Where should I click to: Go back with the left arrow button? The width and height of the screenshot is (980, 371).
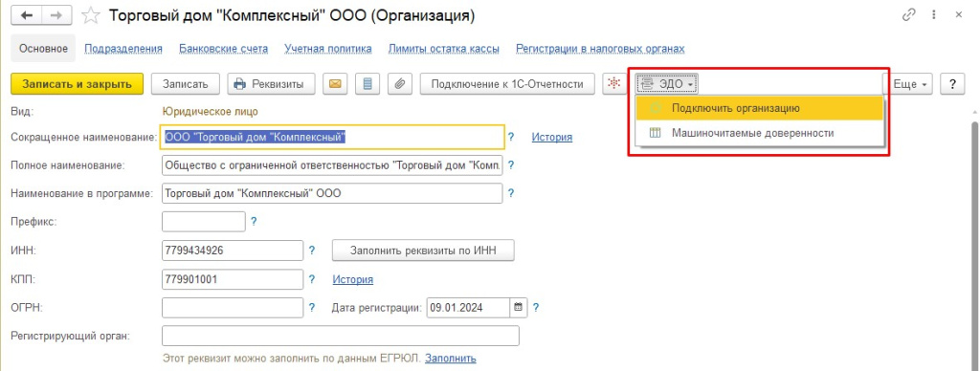pos(27,15)
